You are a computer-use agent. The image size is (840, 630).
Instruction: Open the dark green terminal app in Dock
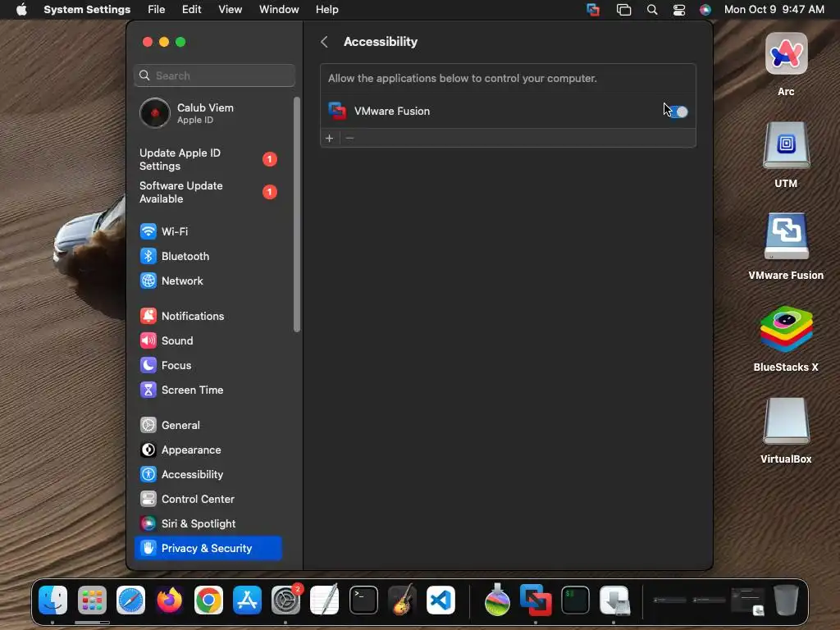click(x=575, y=600)
